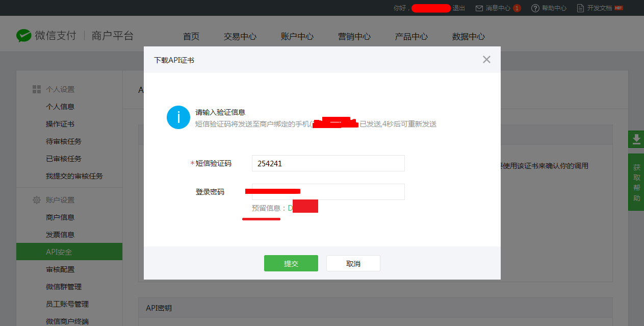Select 操作证书 in the sidebar
This screenshot has height=326, width=644.
tap(60, 124)
